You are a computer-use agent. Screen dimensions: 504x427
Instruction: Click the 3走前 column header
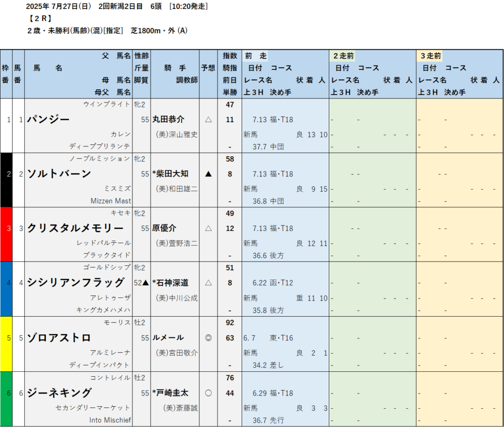430,56
